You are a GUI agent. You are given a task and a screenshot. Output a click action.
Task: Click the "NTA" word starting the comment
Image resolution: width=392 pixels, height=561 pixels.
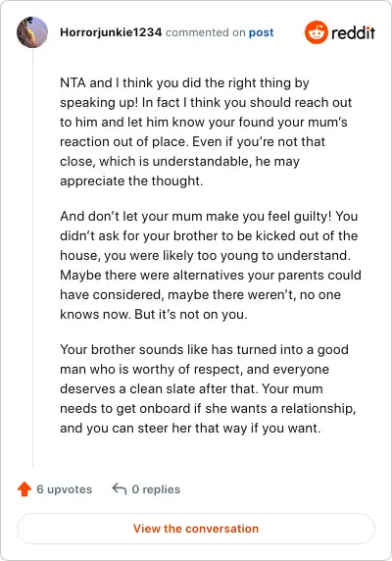coord(73,83)
